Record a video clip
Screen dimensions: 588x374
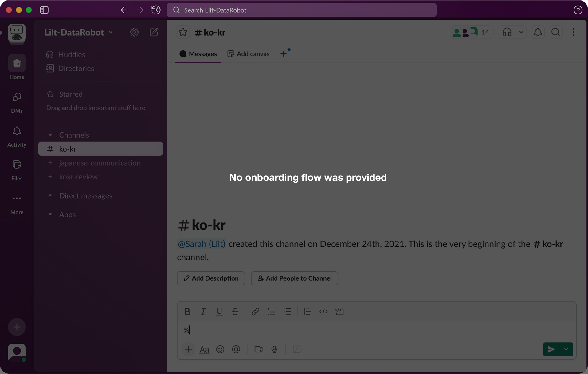(x=259, y=349)
